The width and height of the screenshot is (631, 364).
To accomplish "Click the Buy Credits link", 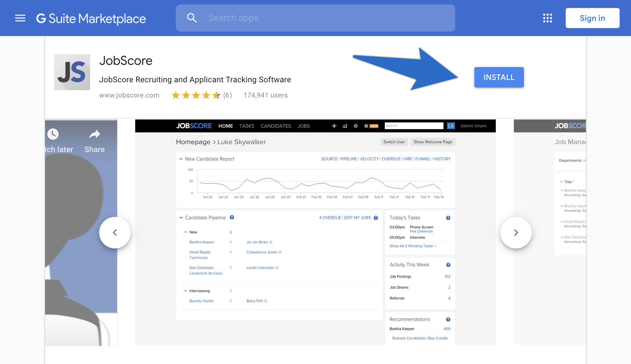I will click(438, 338).
